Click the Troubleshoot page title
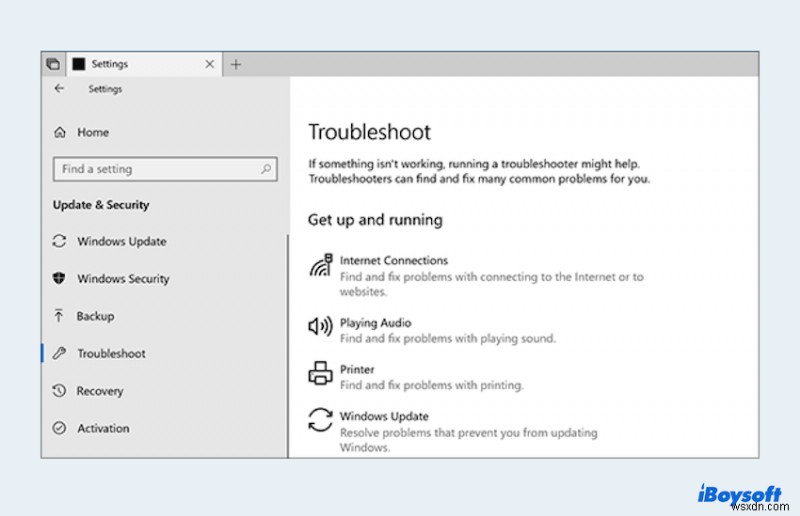 pyautogui.click(x=369, y=132)
